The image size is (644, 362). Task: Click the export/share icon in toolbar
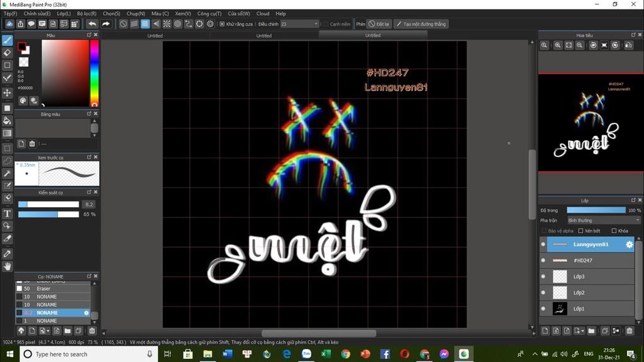[x=21, y=24]
